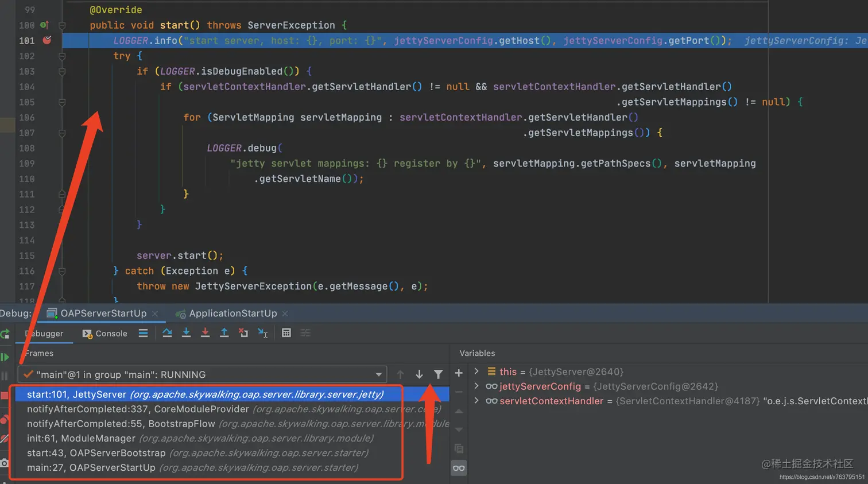This screenshot has width=868, height=484.
Task: Click Step Over toolbar icon
Action: pos(167,333)
